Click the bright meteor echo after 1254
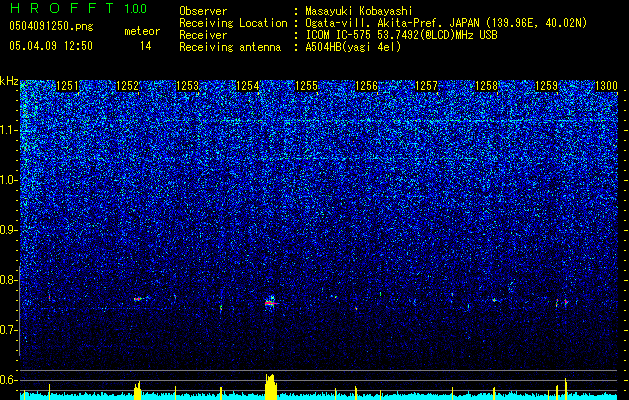Viewport: 629px width, 400px height. (x=271, y=303)
